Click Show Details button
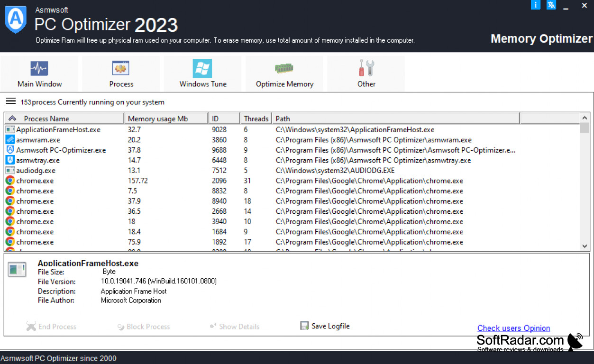The width and height of the screenshot is (594, 364). [235, 327]
